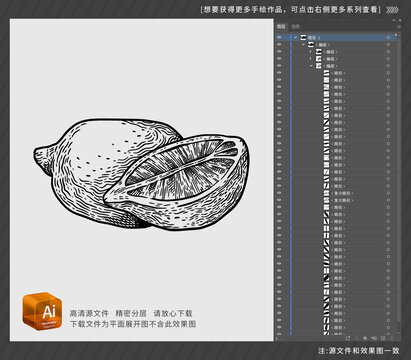Image resolution: width=411 pixels, height=360 pixels.
Task: Click the Create New Sublayer icon
Action: 374,338
